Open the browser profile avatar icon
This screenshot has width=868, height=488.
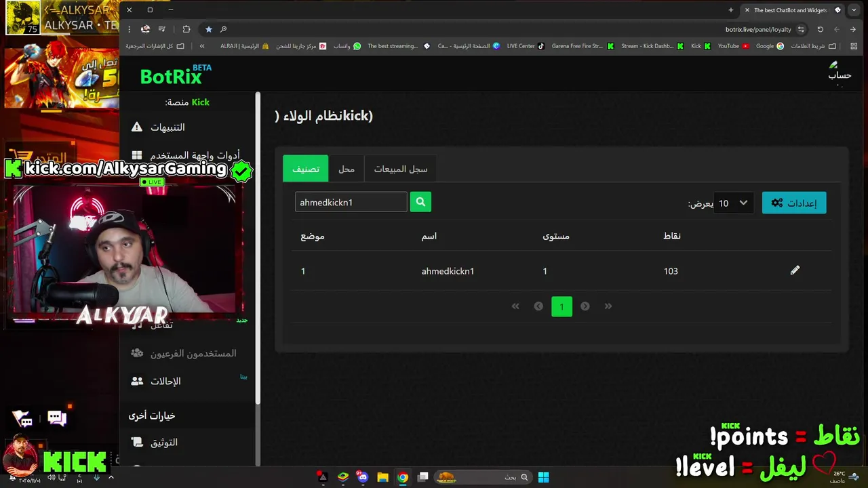145,29
